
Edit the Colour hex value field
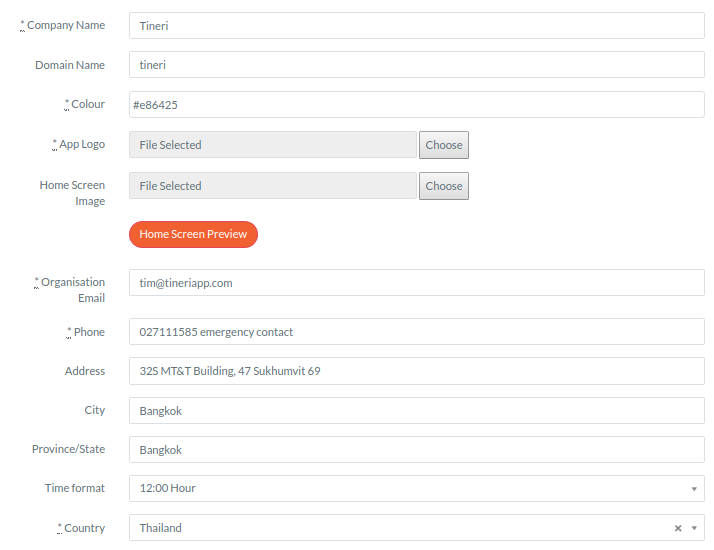[x=417, y=105]
